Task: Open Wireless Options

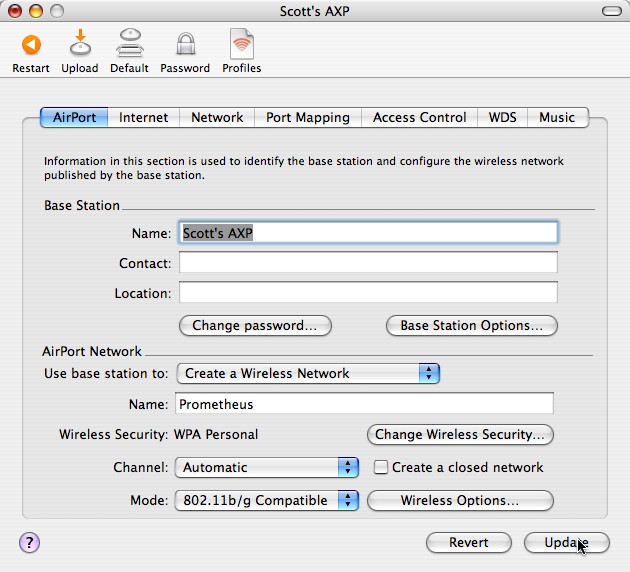Action: (x=460, y=500)
